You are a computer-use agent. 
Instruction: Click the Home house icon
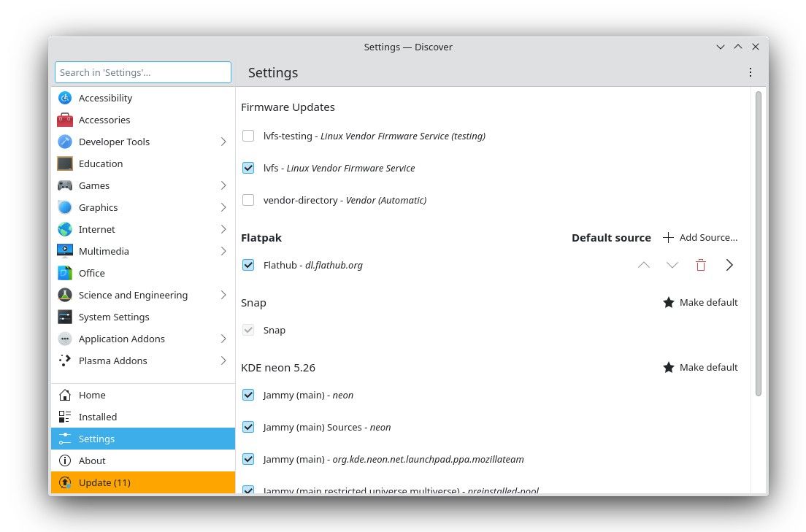pyautogui.click(x=65, y=395)
